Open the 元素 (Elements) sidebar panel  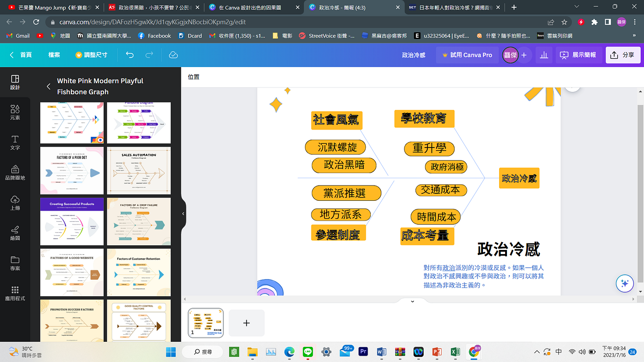coord(15,113)
